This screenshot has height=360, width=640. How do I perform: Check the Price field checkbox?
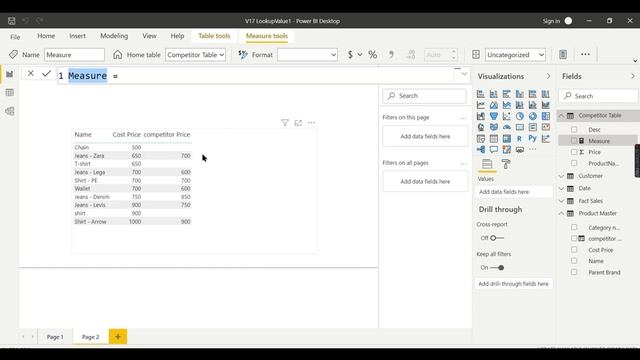click(x=574, y=152)
